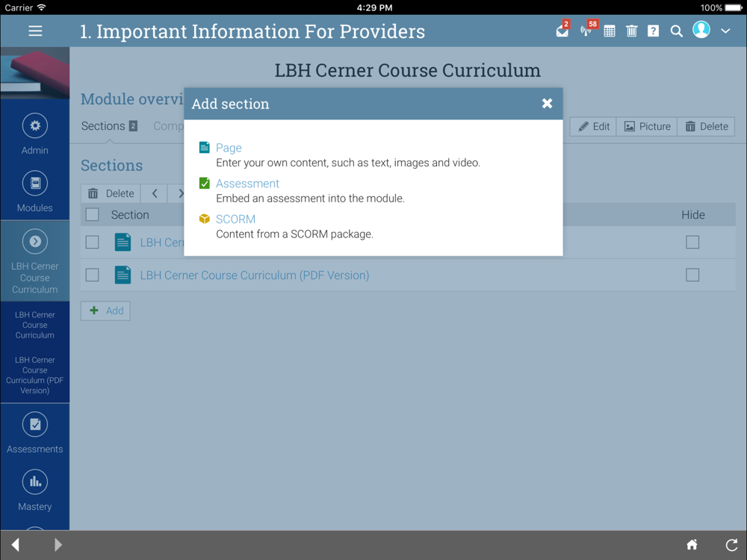Screen dimensions: 747x560
Task: Open the hamburger menu icon
Action: coord(35,31)
